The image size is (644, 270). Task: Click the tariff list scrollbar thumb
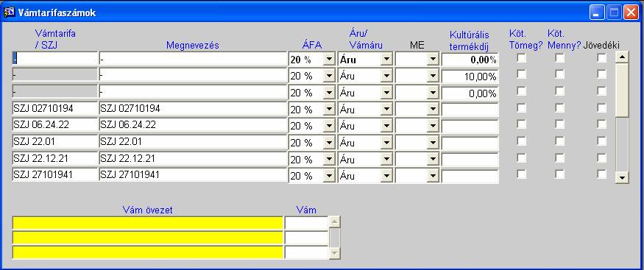[622, 90]
